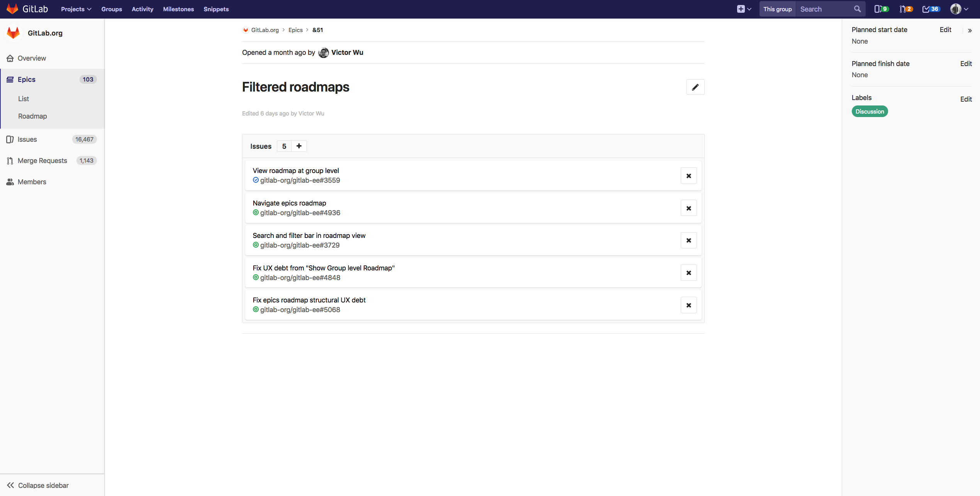This screenshot has height=496, width=980.
Task: Remove 'View roadmap at group level' issue
Action: [688, 176]
